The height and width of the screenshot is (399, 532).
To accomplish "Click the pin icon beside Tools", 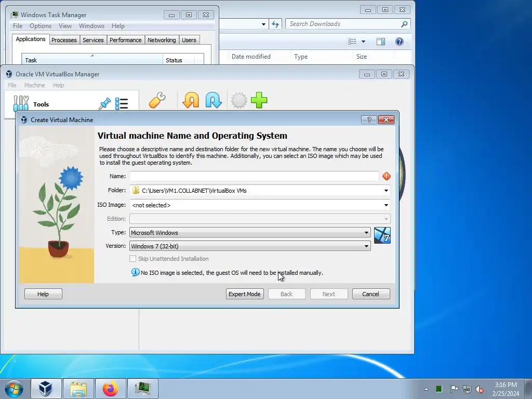I will 105,103.
